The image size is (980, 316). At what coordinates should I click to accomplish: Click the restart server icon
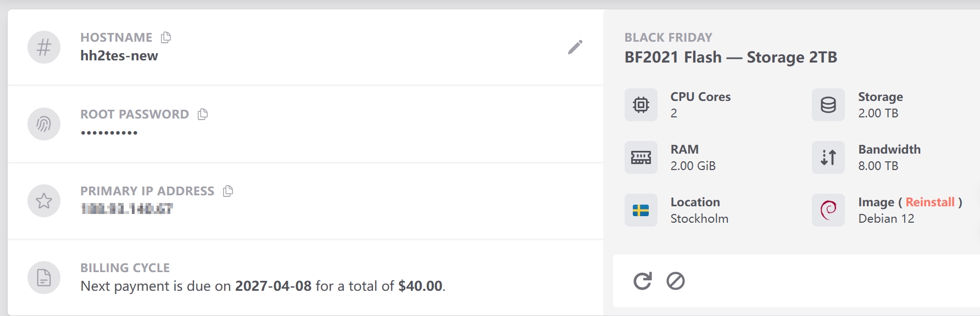pyautogui.click(x=642, y=281)
